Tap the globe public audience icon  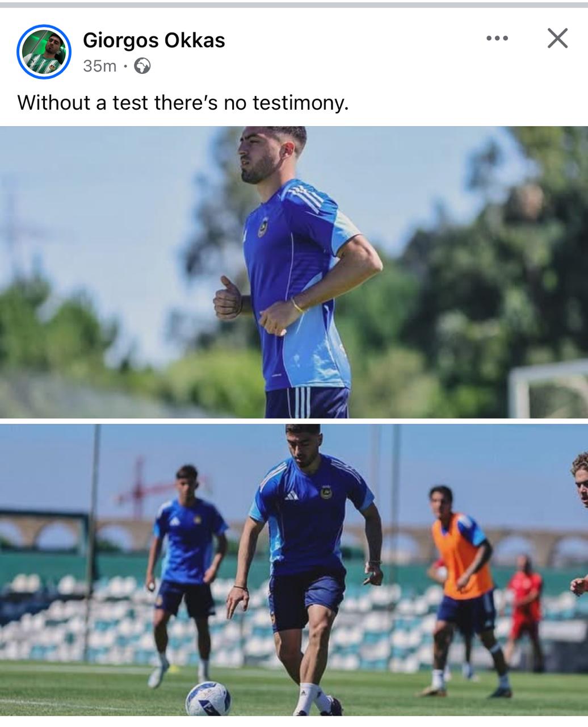[142, 66]
